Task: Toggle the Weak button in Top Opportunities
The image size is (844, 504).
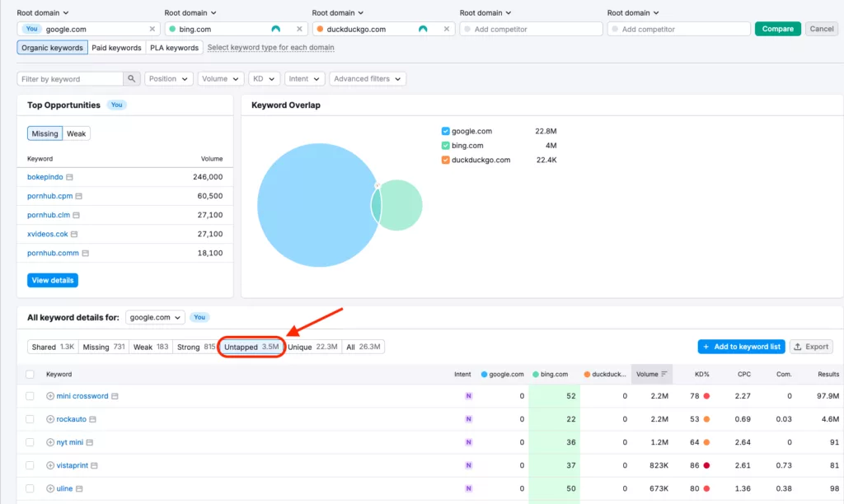Action: coord(77,133)
